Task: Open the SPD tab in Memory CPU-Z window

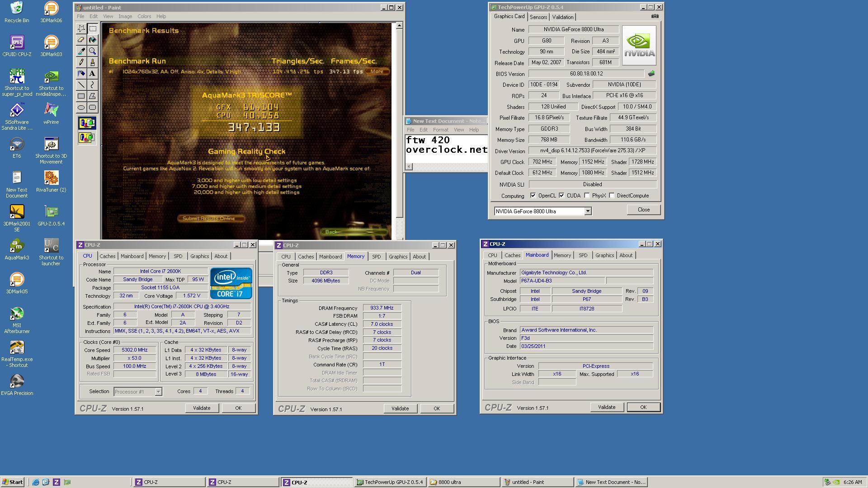Action: coord(376,257)
